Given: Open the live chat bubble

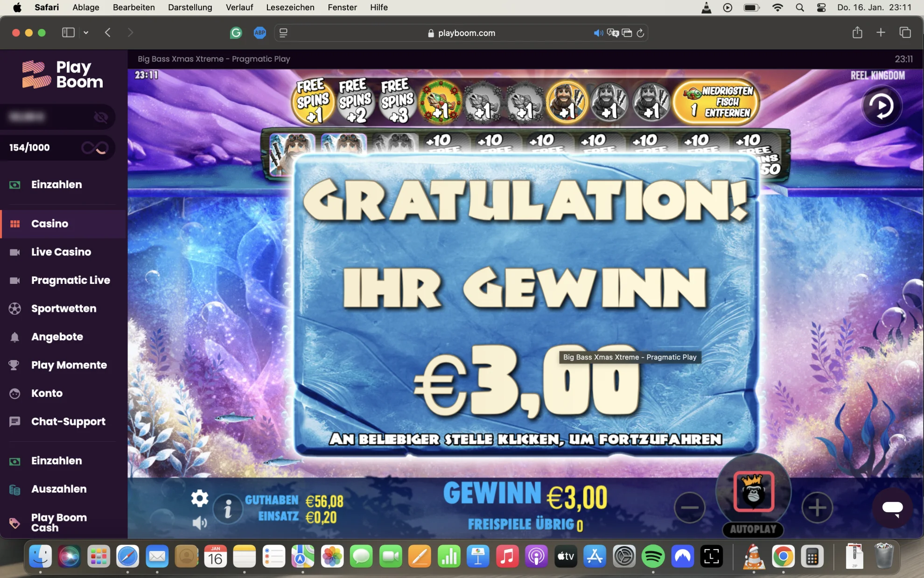Looking at the screenshot, I should tap(892, 508).
